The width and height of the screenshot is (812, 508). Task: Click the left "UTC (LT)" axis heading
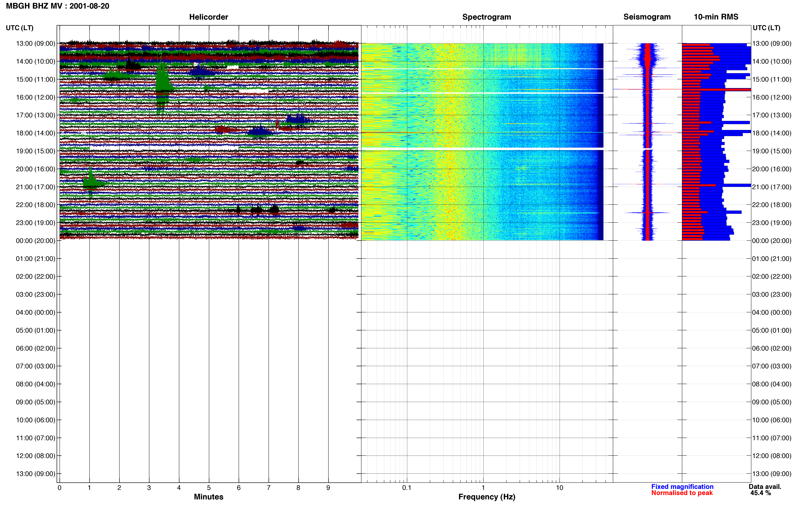click(19, 28)
